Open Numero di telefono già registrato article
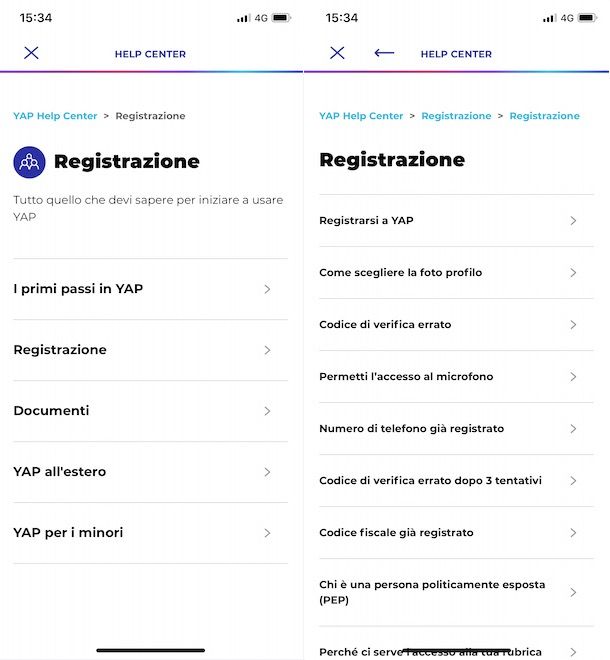This screenshot has height=660, width=610. click(x=456, y=428)
